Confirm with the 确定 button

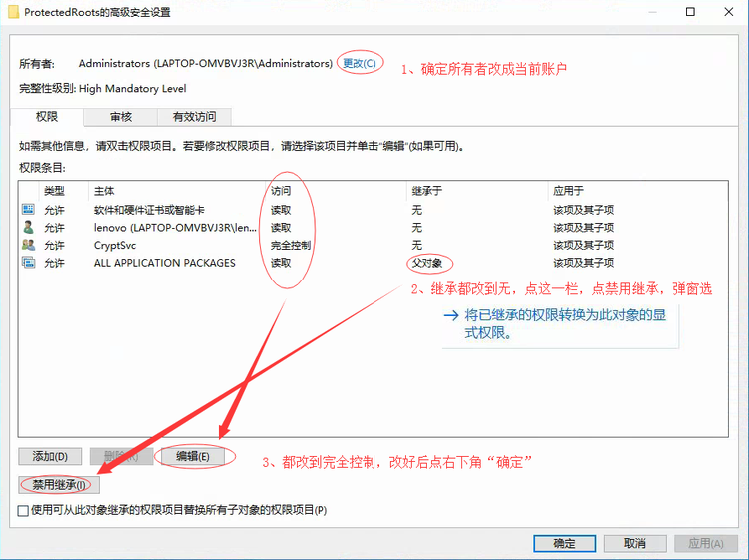pyautogui.click(x=564, y=543)
